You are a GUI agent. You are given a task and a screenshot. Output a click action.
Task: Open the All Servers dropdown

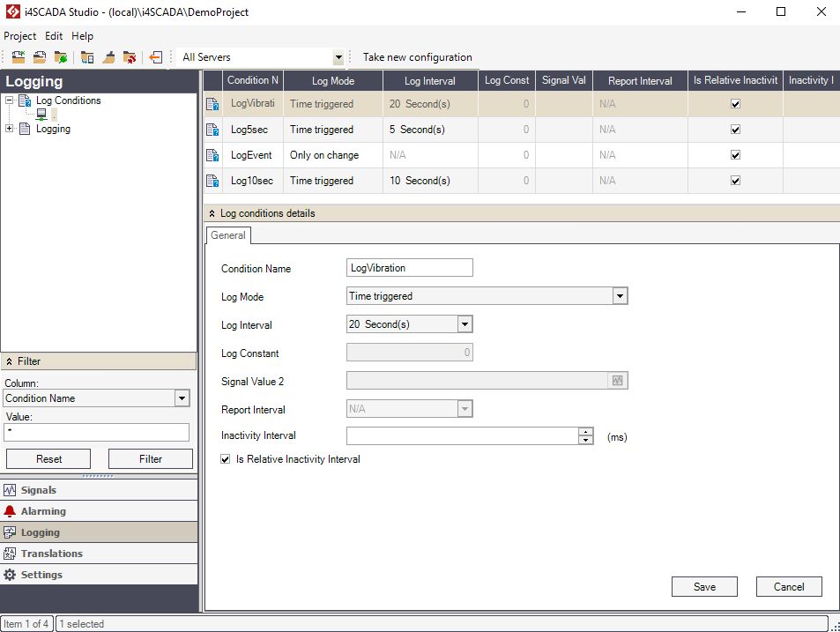pyautogui.click(x=338, y=56)
